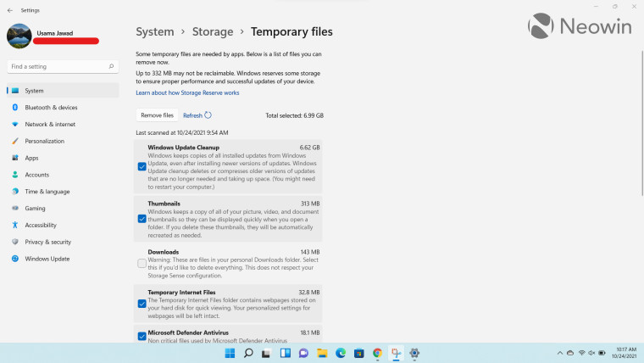The image size is (644, 363).
Task: Launch Microsoft Edge from the taskbar
Action: tap(341, 353)
